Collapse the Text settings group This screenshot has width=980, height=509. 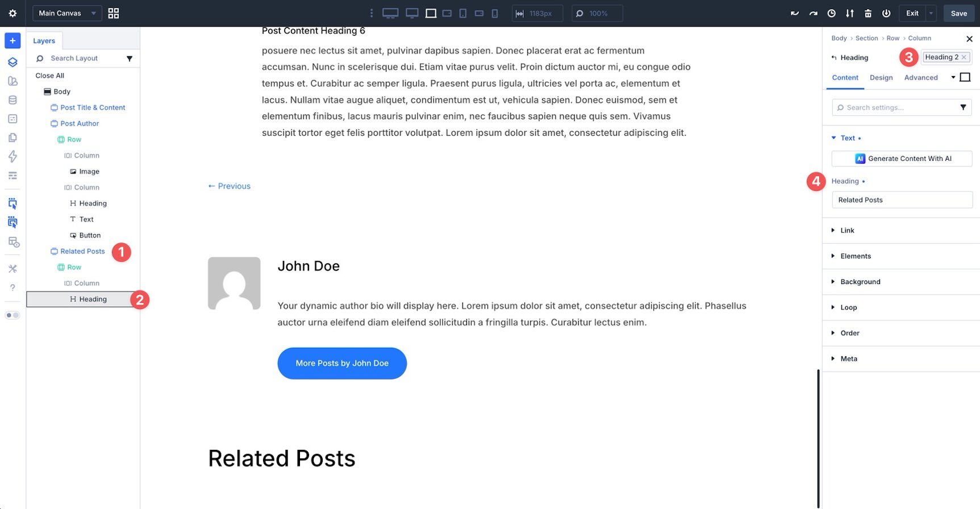[846, 138]
